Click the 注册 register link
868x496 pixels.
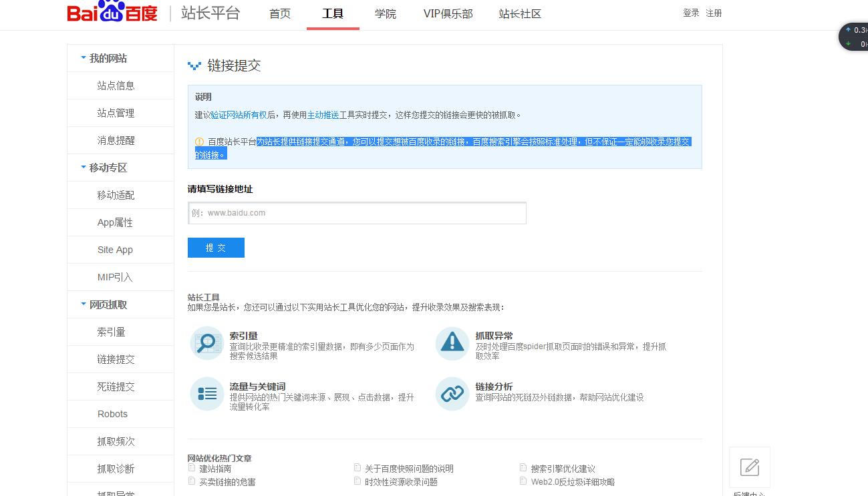713,13
